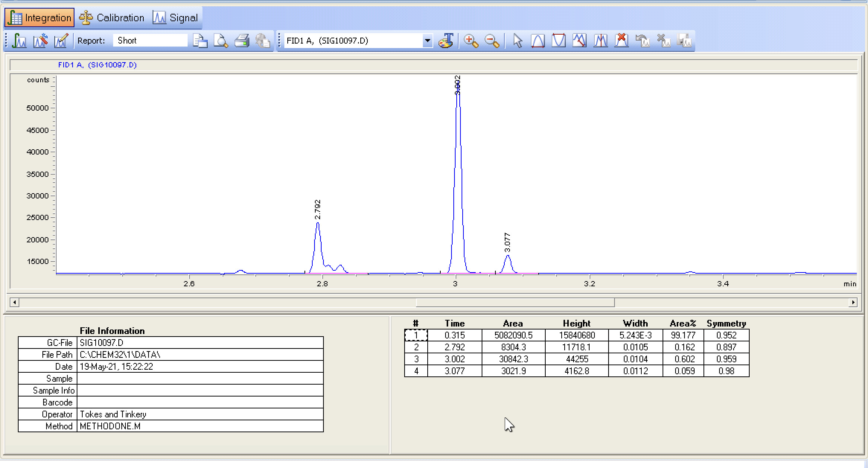Click the FID1 A, (SIG10097.D) plot title
The width and height of the screenshot is (868, 468).
tap(98, 65)
